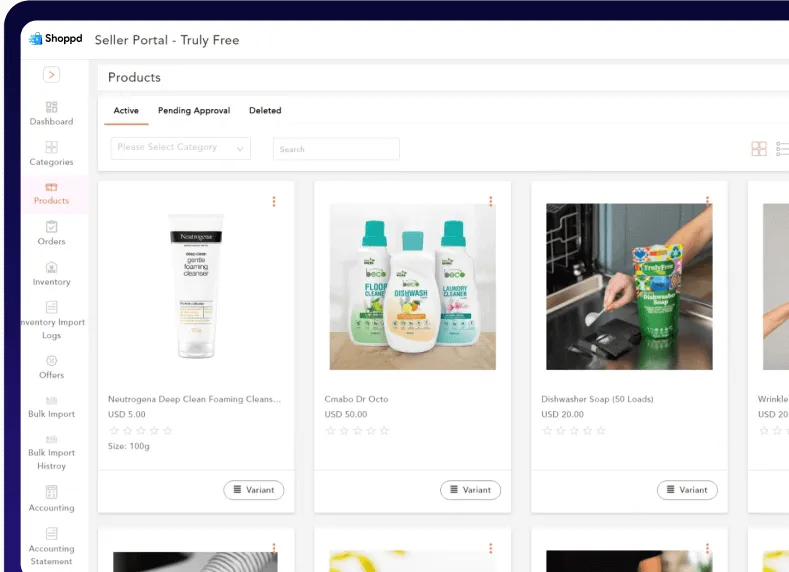789x572 pixels.
Task: Rate Neutrogena product using its stars
Action: pos(141,431)
